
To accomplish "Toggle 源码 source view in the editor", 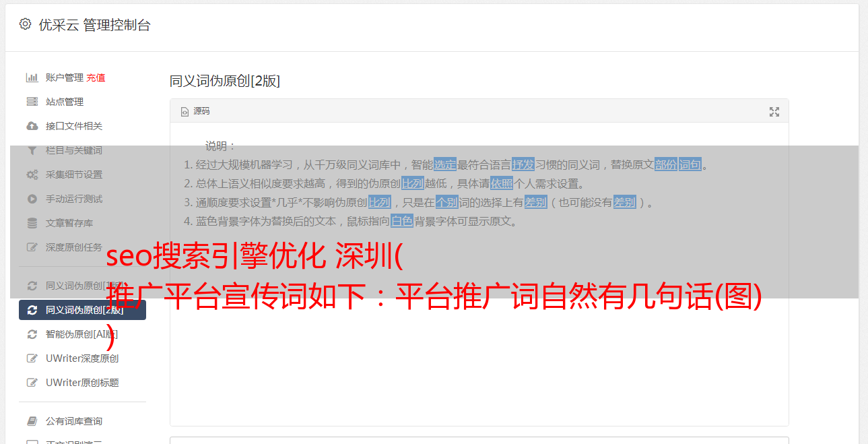I will click(195, 111).
